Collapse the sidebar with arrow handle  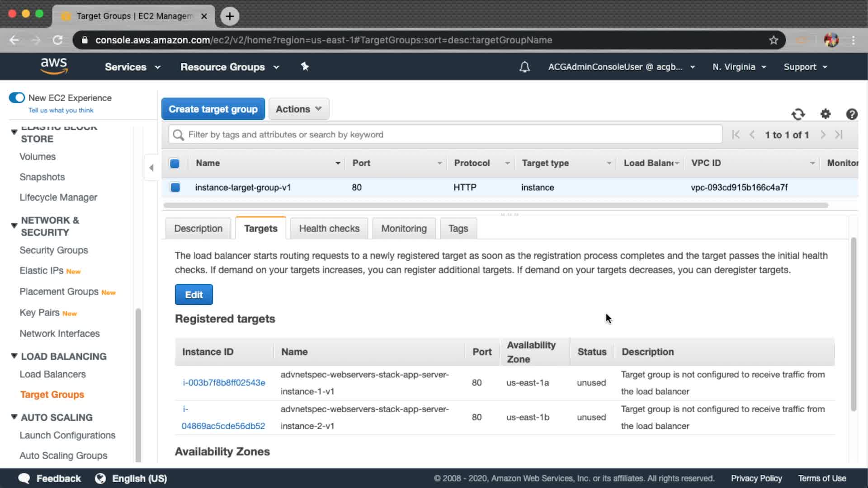(151, 168)
